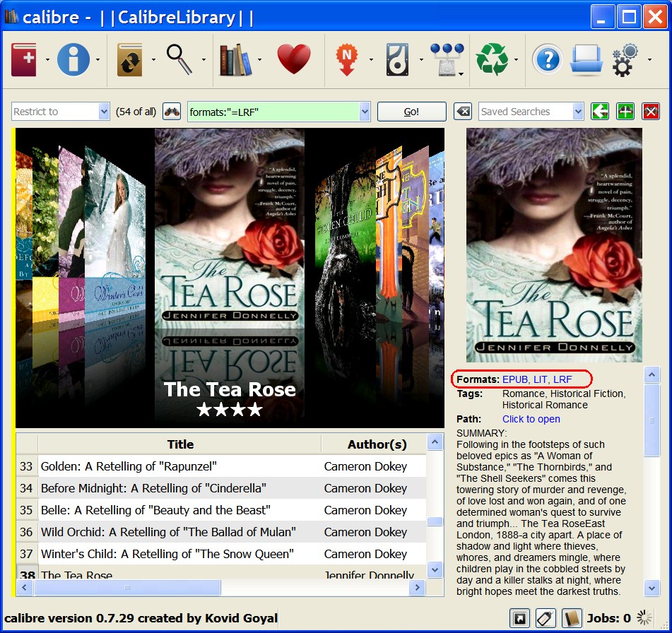Viewport: 672px width, 633px height.
Task: Open dropdown arrow next to Edit metadata
Action: click(98, 59)
